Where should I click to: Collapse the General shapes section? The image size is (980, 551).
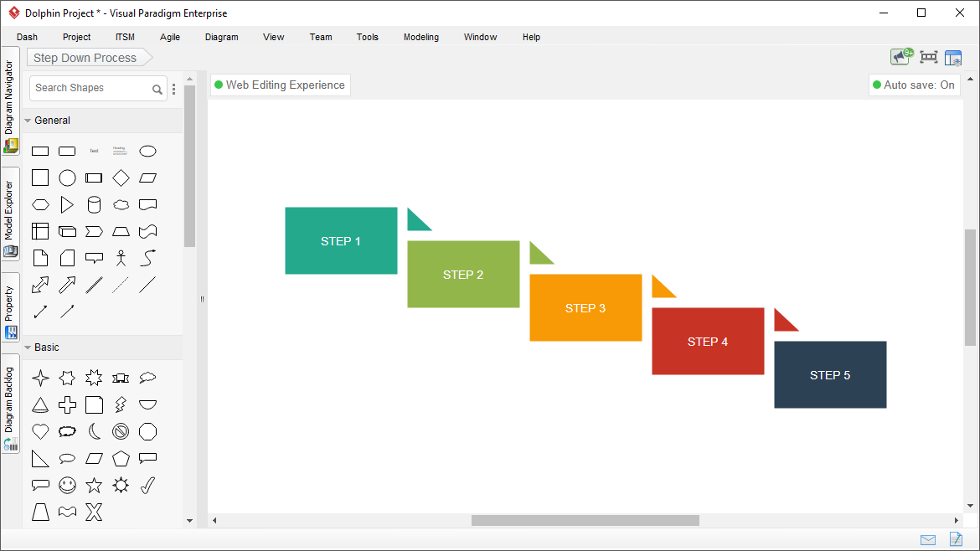click(x=28, y=121)
